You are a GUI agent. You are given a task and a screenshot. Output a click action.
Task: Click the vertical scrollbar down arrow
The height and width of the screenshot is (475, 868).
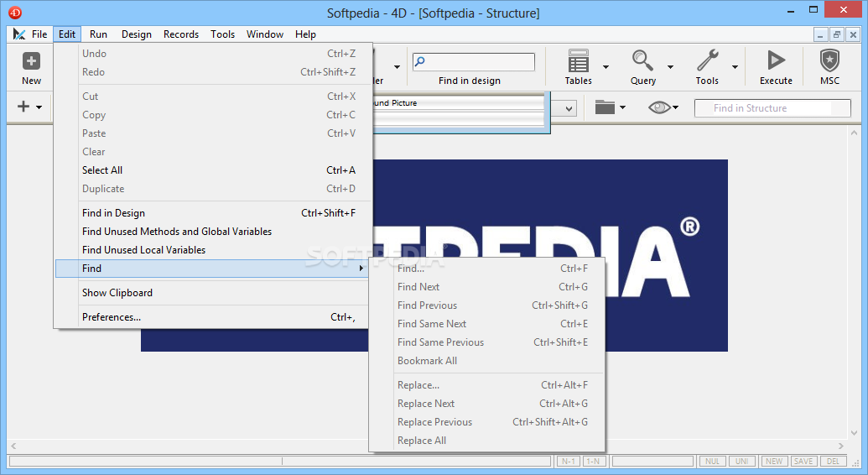click(x=854, y=433)
